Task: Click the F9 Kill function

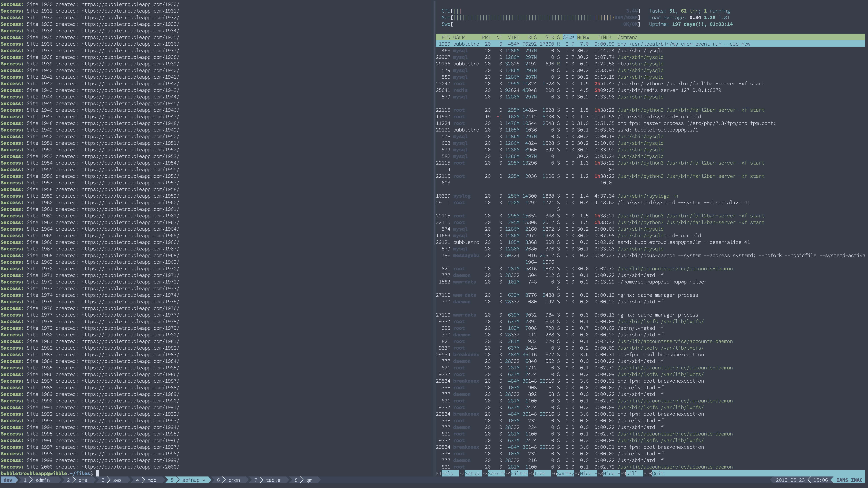Action: (x=632, y=473)
